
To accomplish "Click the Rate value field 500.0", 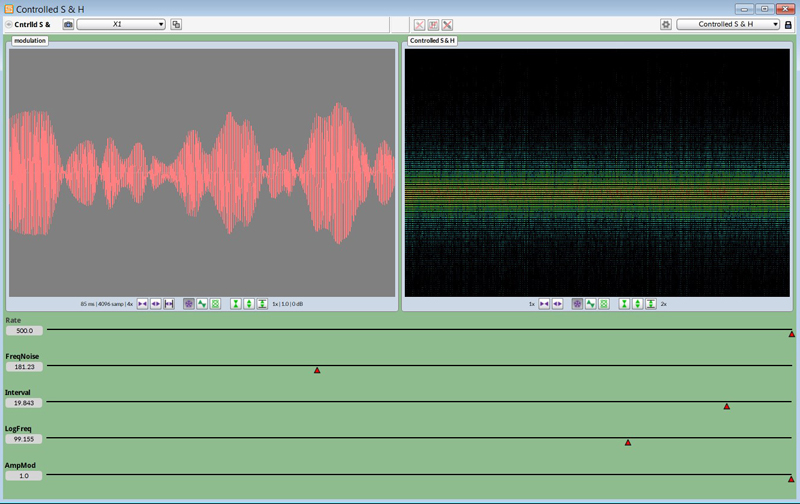I will (x=24, y=331).
